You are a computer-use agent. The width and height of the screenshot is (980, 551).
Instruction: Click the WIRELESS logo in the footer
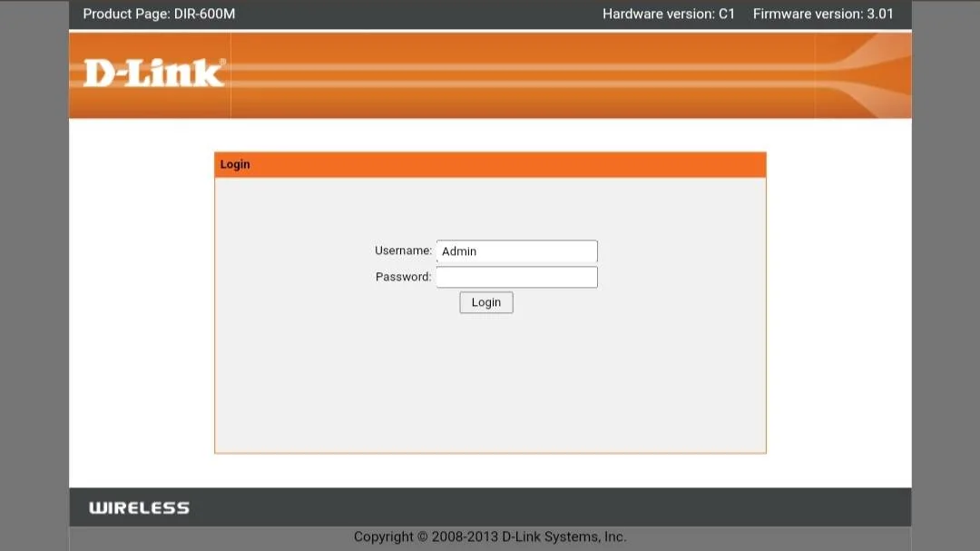[x=140, y=507]
